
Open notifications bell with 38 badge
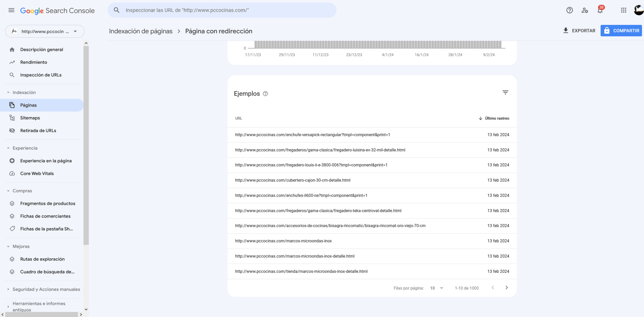tap(600, 10)
